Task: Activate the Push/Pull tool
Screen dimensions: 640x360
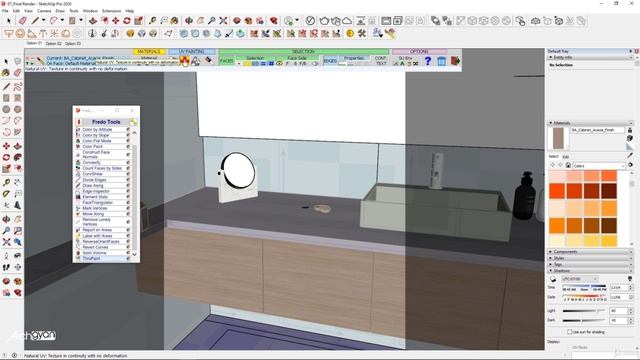Action: (93, 20)
